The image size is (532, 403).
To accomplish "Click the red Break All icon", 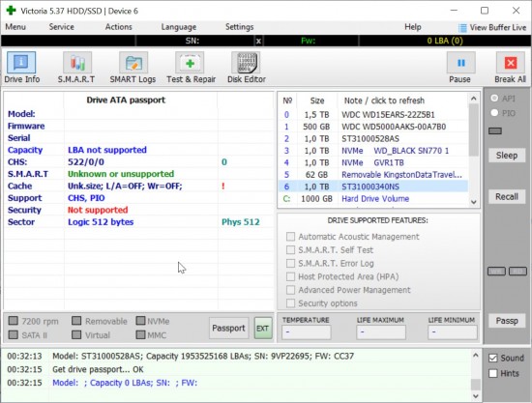I will pyautogui.click(x=511, y=63).
